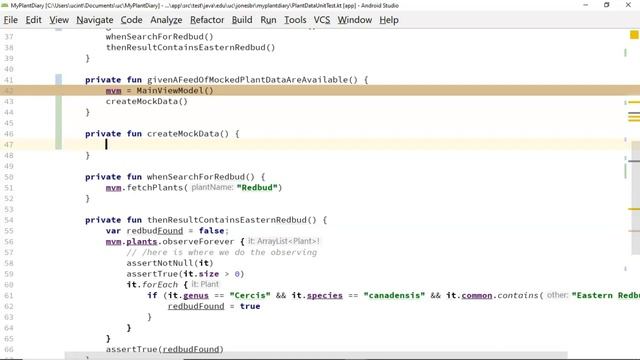
Task: Click 'thenResultContainsEasternRedbud()' call on line 38
Action: [190, 47]
